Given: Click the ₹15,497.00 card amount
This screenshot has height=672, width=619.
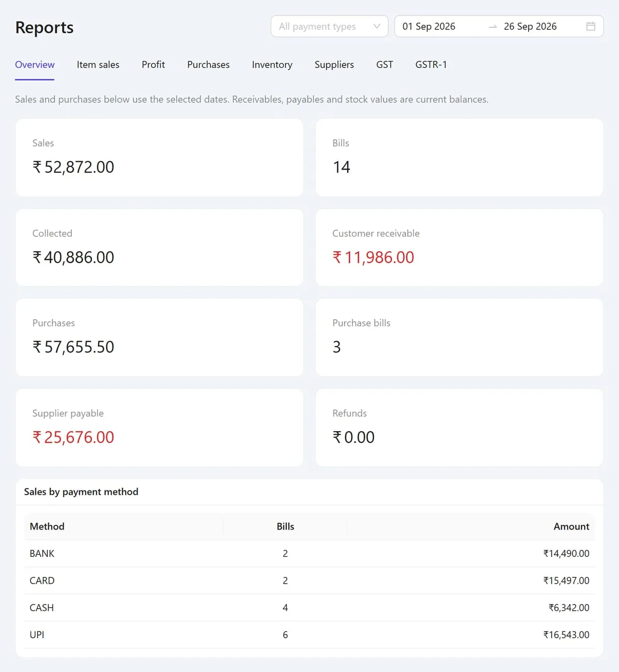Looking at the screenshot, I should [x=566, y=580].
